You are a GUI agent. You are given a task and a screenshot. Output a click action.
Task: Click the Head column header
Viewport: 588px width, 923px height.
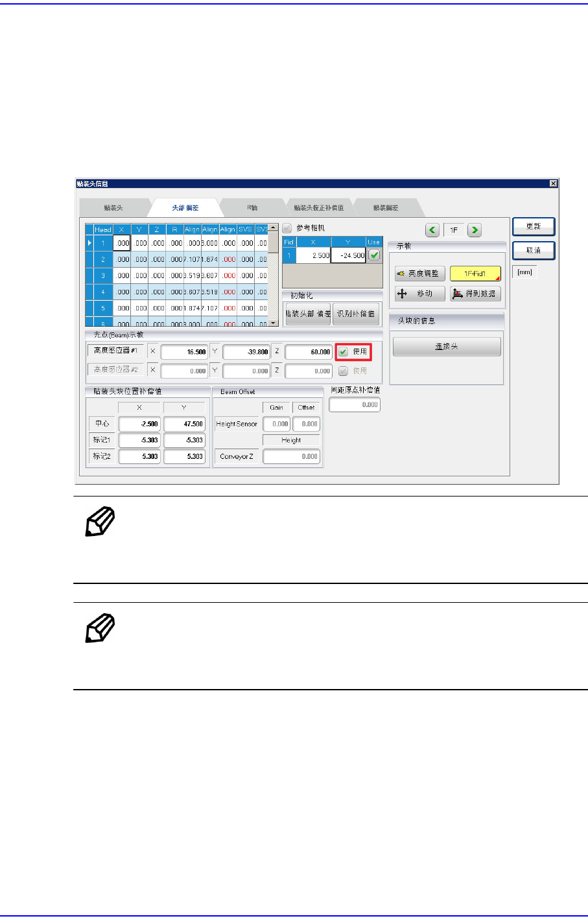click(x=103, y=229)
